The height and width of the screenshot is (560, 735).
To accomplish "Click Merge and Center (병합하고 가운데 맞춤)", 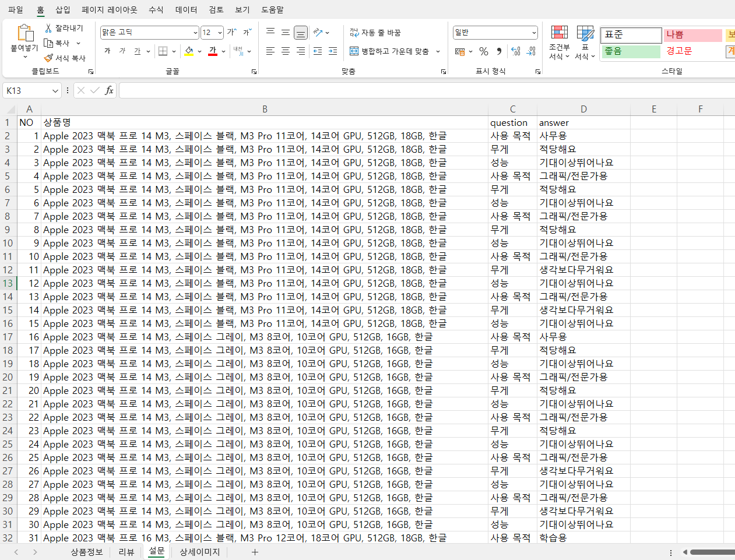I will (x=389, y=51).
